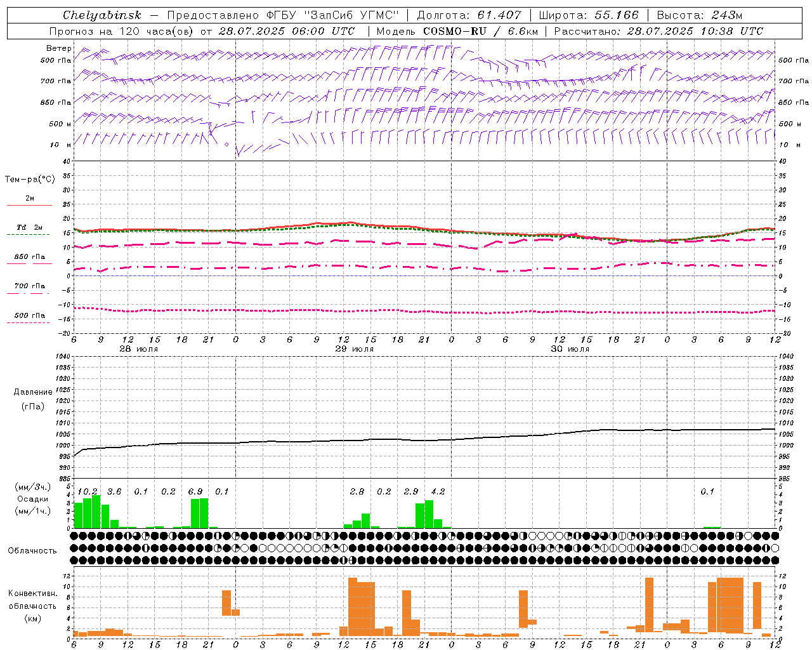812x650 pixels.
Task: Click the "10.2" precipitation total
Action: 88,491
